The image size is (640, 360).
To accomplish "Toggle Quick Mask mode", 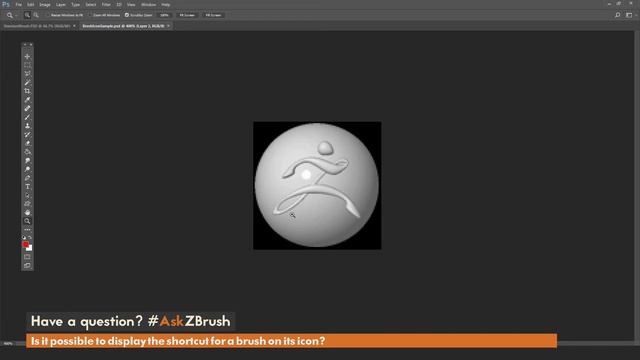I will tap(27, 257).
